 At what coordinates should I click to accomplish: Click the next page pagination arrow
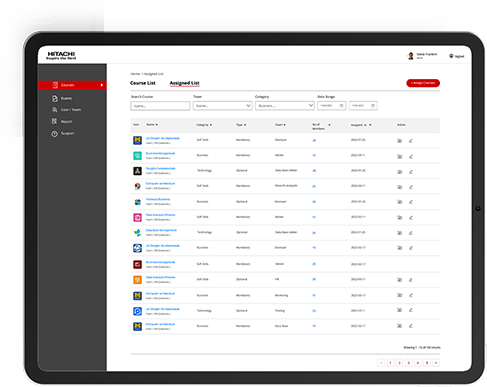(436, 363)
